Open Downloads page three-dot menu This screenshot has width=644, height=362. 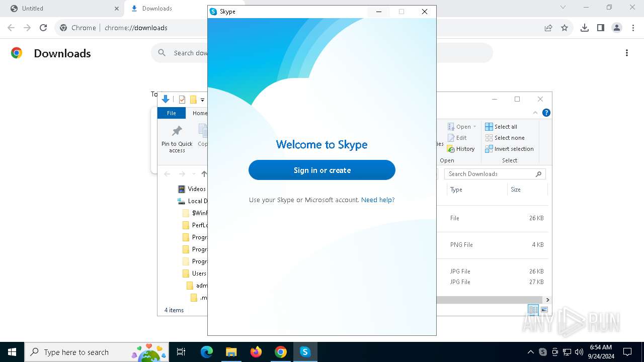[627, 53]
